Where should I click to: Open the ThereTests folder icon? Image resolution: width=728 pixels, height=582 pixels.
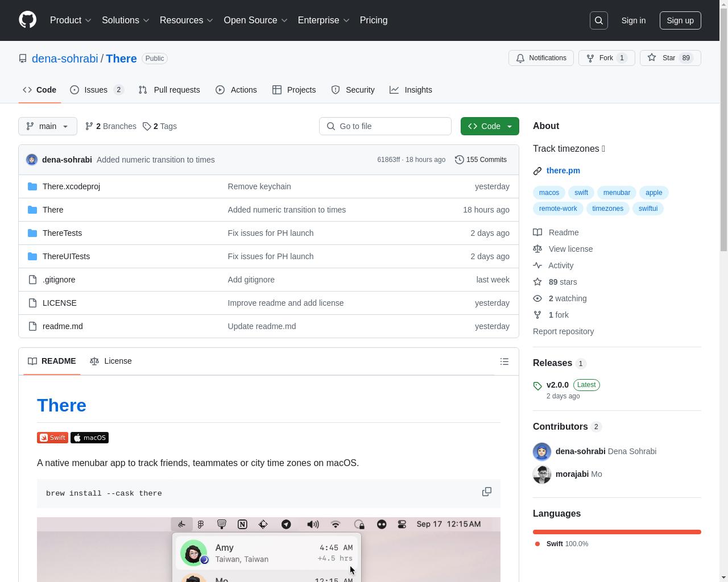(x=32, y=233)
